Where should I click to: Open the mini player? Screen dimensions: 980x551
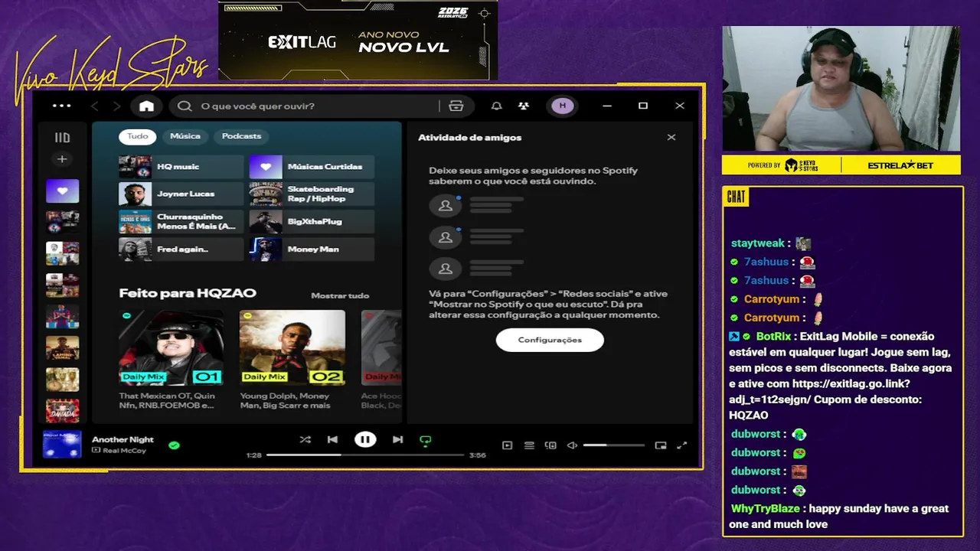[661, 445]
